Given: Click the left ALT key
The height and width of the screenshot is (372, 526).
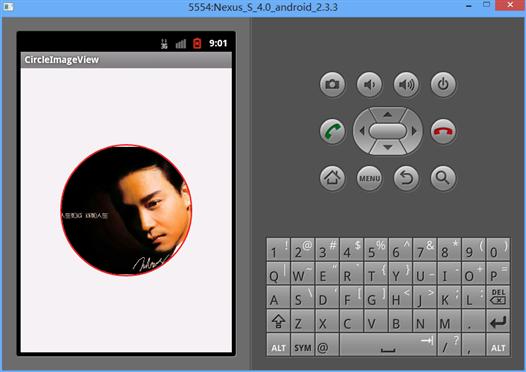Looking at the screenshot, I should click(278, 345).
